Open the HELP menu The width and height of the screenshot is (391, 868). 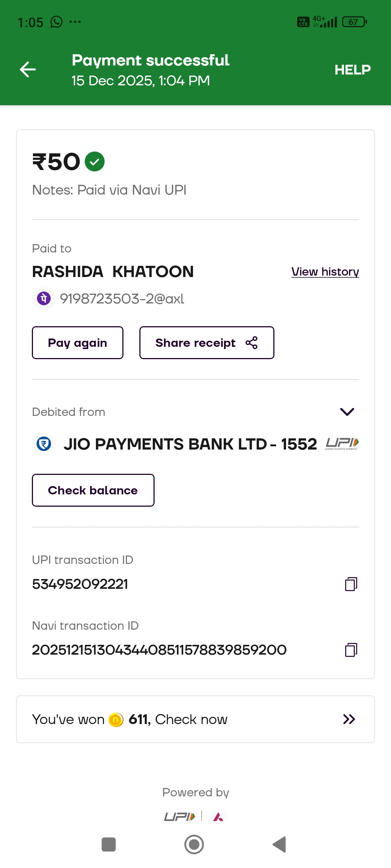click(x=352, y=69)
